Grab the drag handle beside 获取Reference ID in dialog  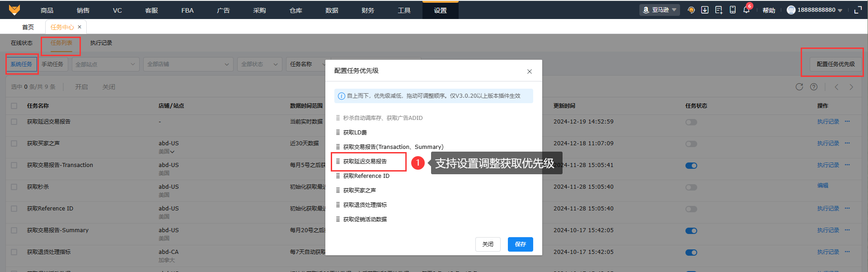[x=338, y=176]
